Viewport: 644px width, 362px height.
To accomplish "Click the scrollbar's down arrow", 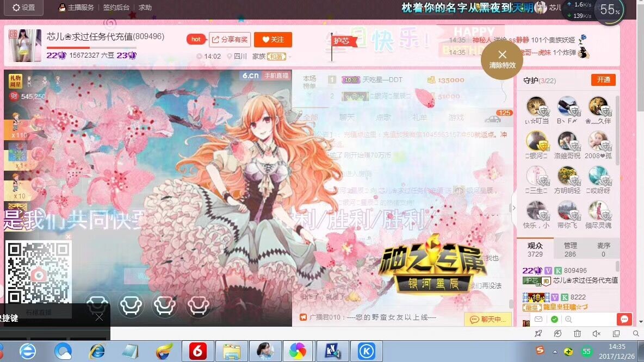I will 641,322.
